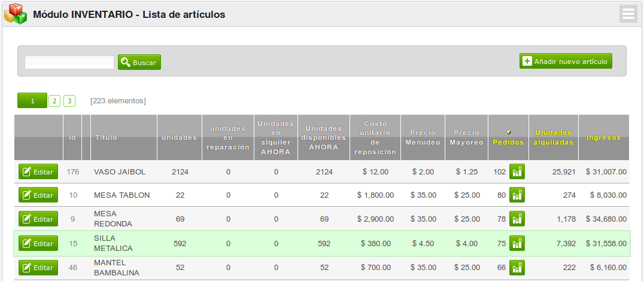
Task: Click Añadir nuevo artículo button
Action: [x=566, y=62]
